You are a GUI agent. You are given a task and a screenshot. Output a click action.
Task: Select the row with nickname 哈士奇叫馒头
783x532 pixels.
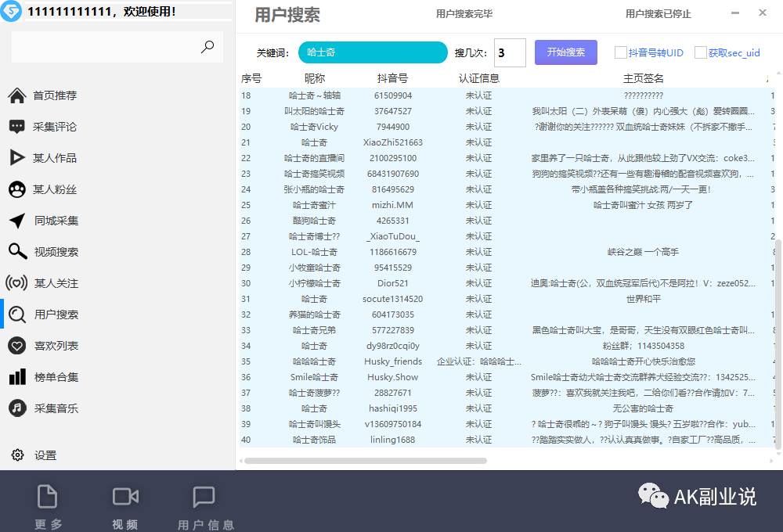pyautogui.click(x=507, y=424)
